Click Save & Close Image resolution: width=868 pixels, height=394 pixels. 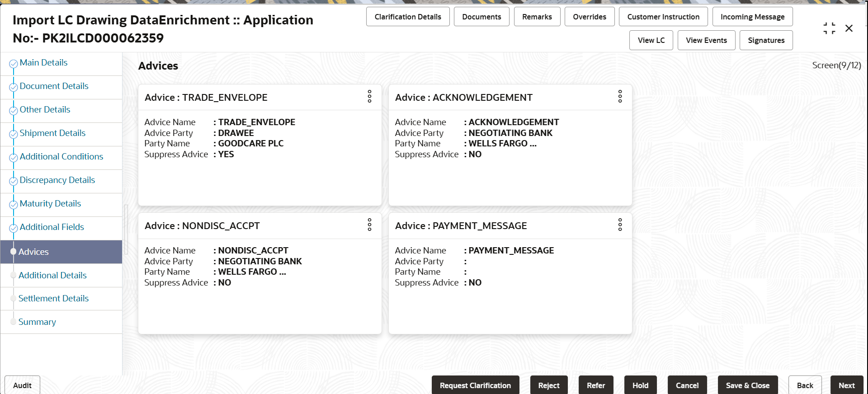pyautogui.click(x=747, y=385)
